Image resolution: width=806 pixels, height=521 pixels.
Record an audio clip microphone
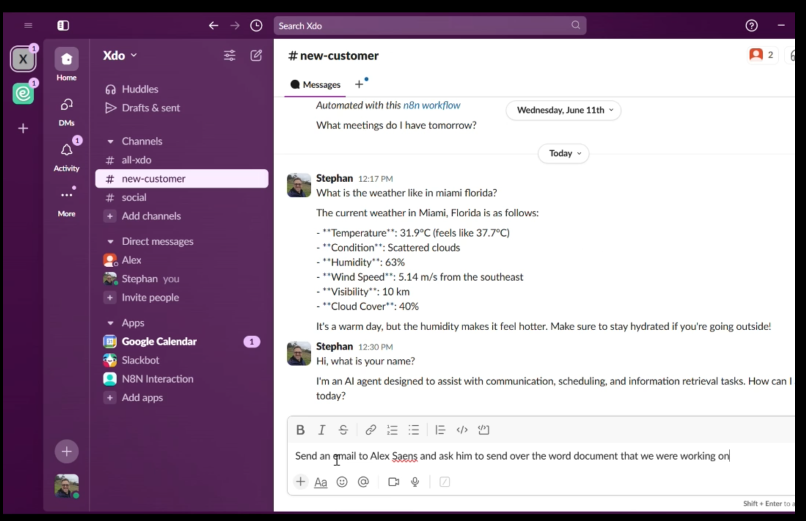(x=415, y=482)
